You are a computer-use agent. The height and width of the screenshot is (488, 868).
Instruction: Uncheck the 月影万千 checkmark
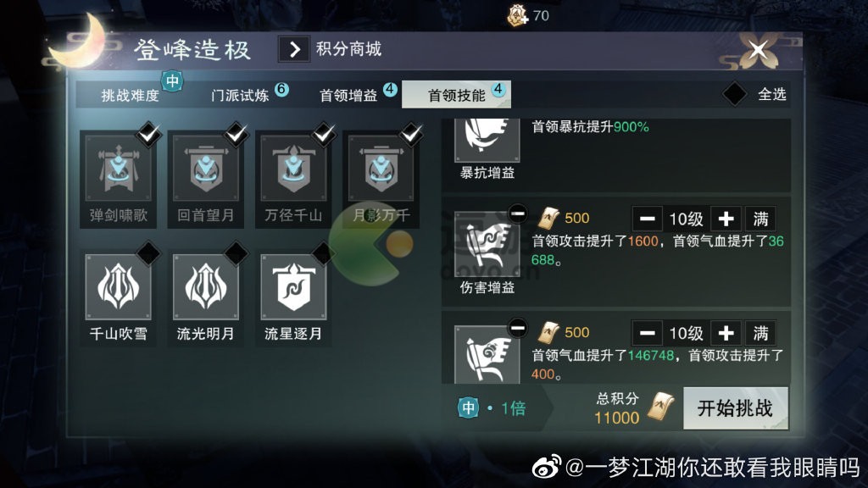pyautogui.click(x=411, y=133)
